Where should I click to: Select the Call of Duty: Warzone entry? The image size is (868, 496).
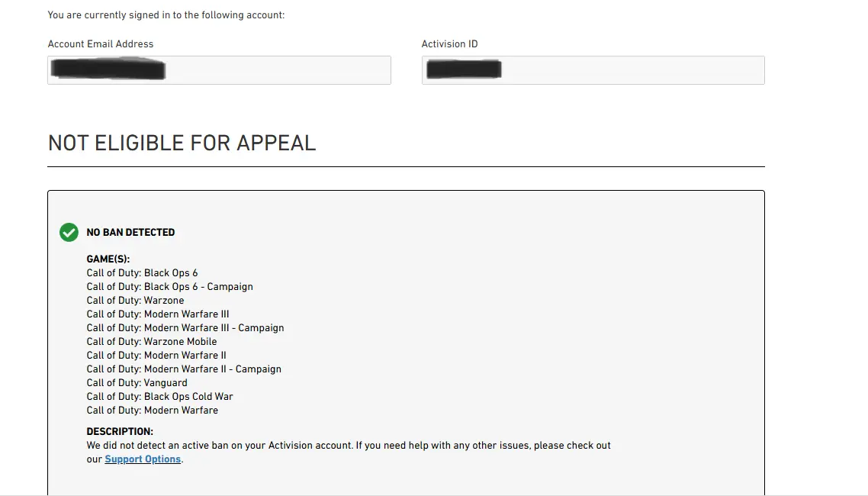(x=135, y=301)
